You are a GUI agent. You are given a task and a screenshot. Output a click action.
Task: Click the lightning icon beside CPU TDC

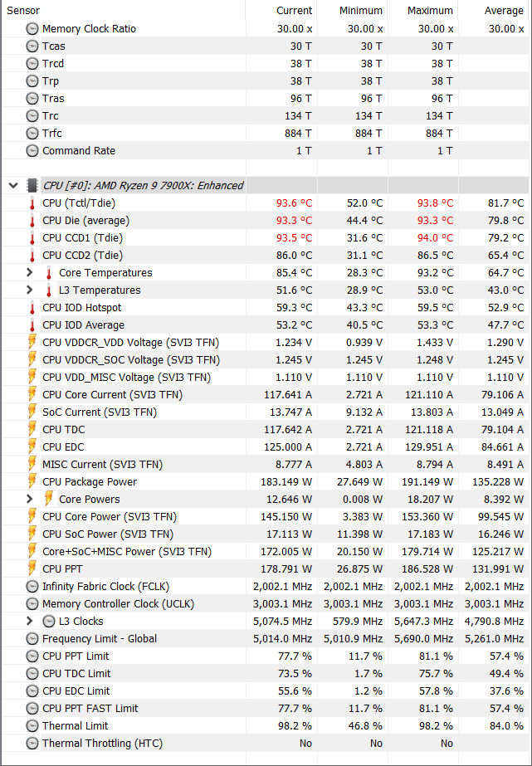click(x=32, y=429)
